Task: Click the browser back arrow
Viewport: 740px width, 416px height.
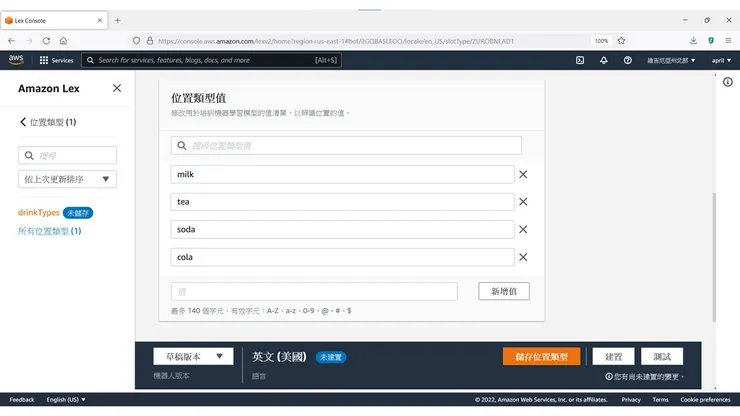Action: [x=11, y=41]
